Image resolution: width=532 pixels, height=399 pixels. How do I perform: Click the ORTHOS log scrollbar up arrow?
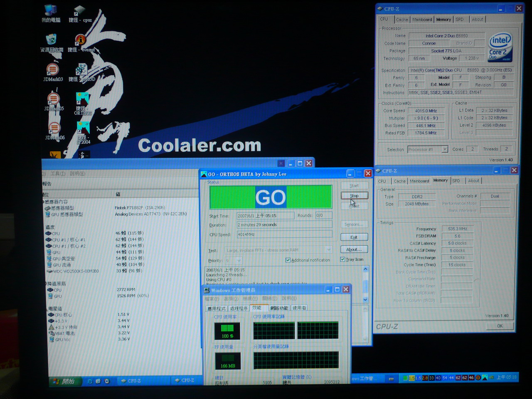365,269
